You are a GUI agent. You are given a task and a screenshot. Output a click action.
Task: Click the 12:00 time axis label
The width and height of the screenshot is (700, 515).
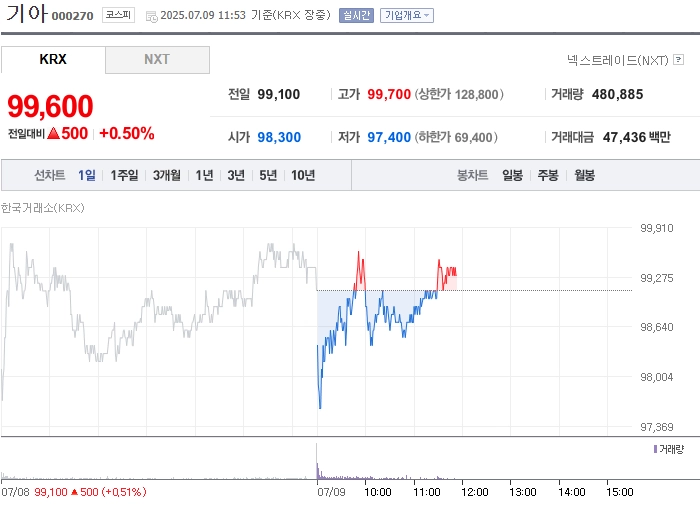point(475,492)
